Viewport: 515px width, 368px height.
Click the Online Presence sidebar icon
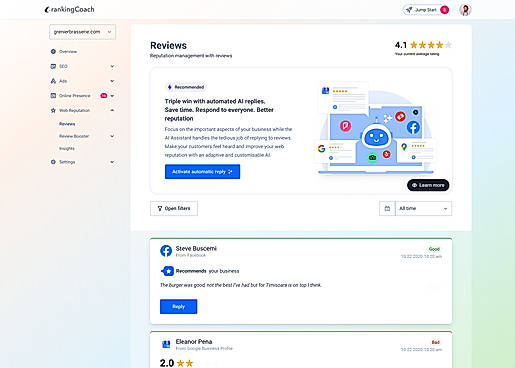[x=53, y=96]
